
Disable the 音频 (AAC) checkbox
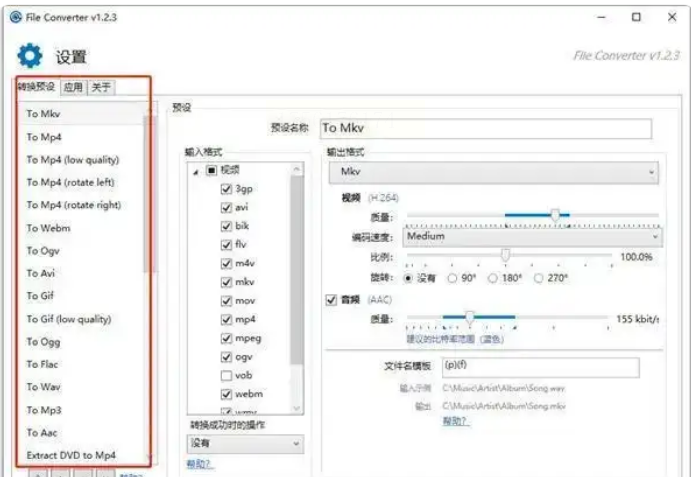(x=331, y=300)
